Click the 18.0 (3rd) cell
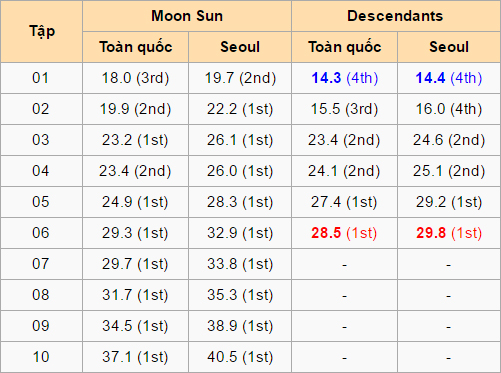 pyautogui.click(x=135, y=78)
